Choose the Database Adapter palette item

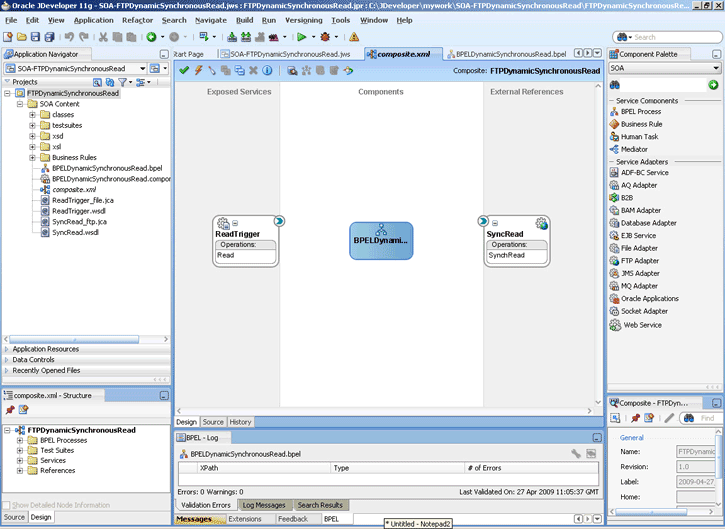(648, 223)
